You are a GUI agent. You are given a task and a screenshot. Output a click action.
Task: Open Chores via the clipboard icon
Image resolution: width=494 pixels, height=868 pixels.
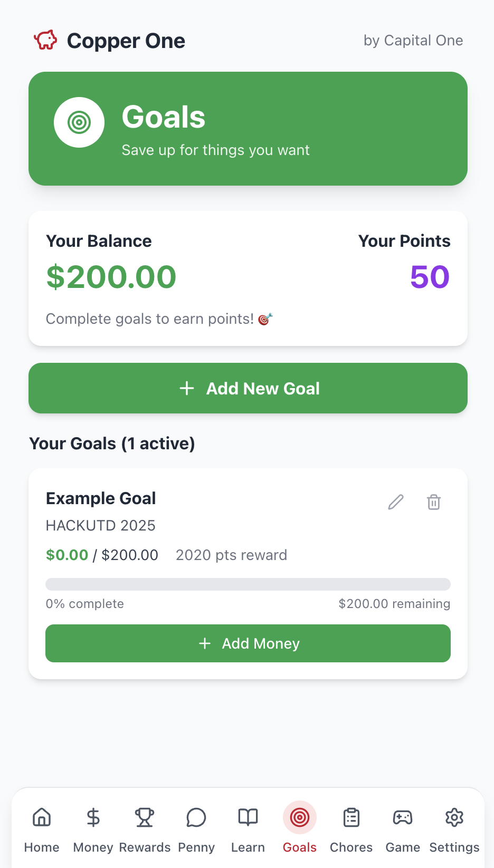tap(351, 817)
